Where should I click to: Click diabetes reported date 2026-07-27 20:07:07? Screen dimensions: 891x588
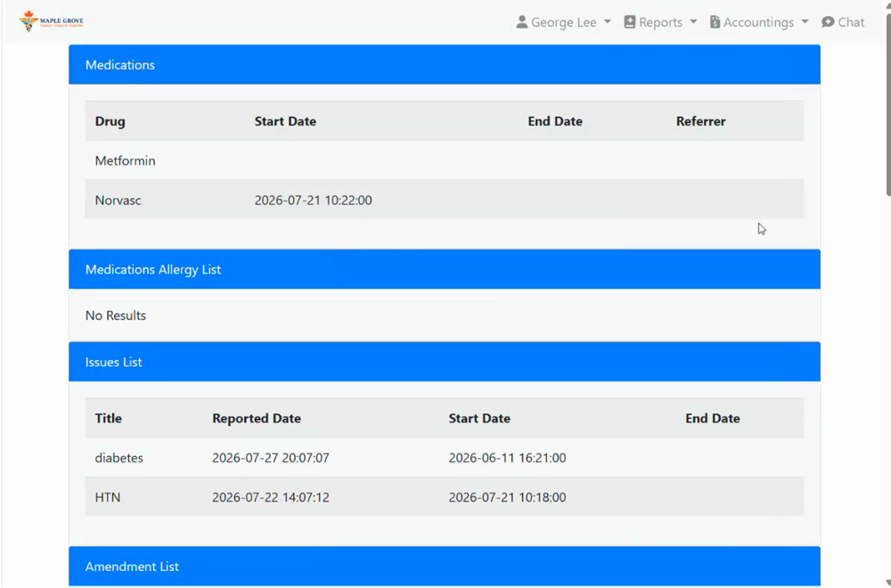pos(271,458)
